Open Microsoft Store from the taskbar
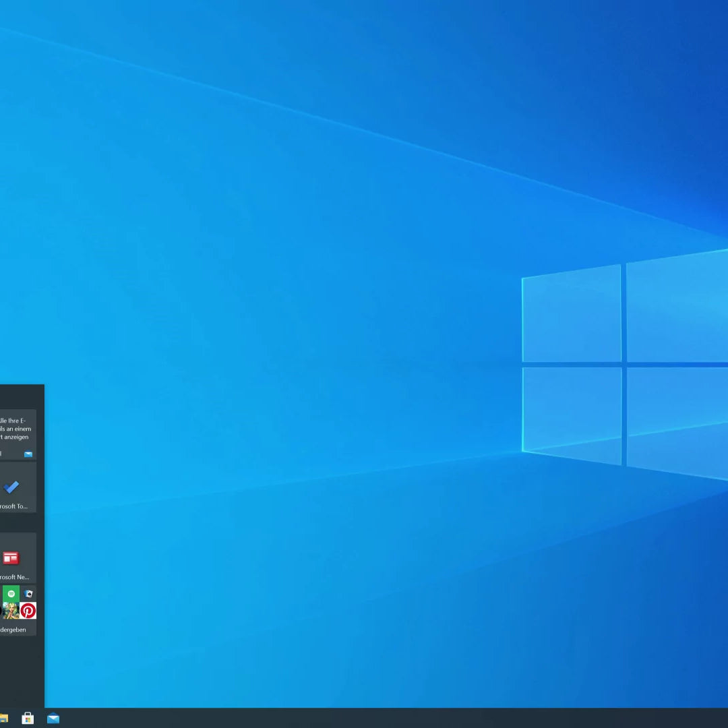 pos(28,719)
